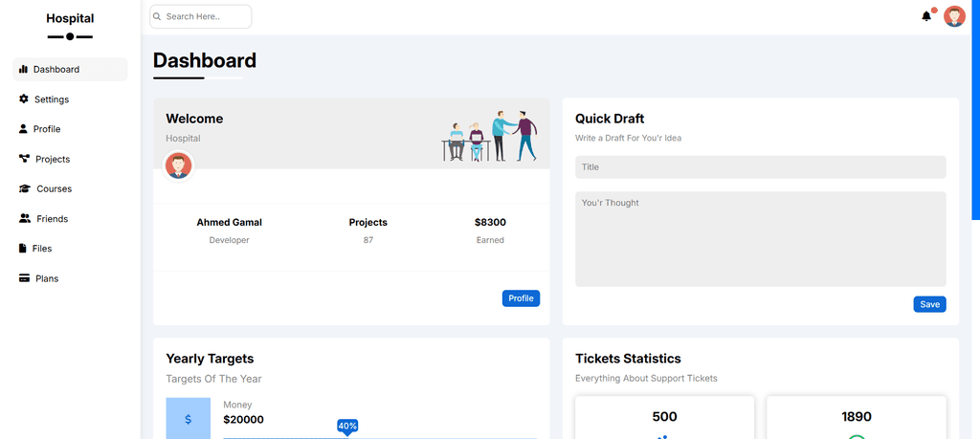This screenshot has width=980, height=439.
Task: Click the $8300 Earned stat
Action: click(490, 230)
